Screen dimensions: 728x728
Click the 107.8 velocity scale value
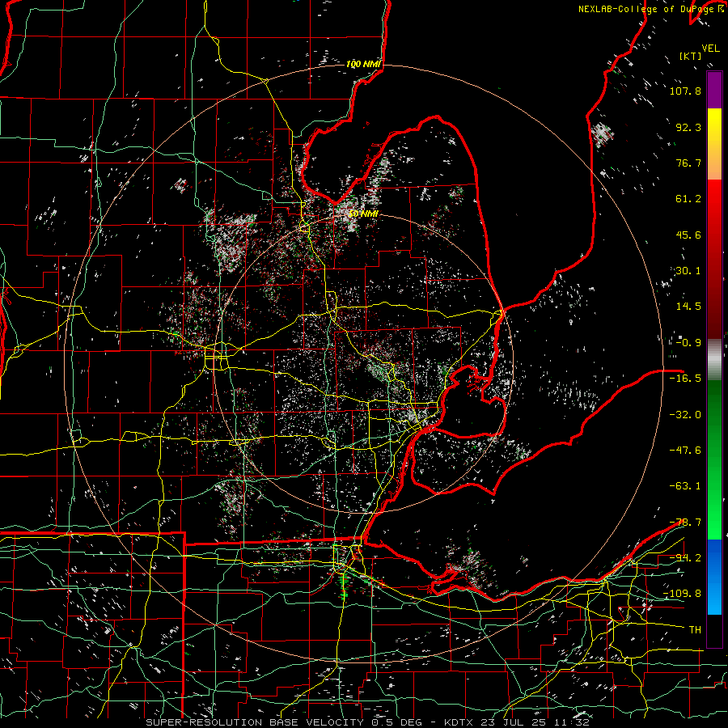coord(685,91)
